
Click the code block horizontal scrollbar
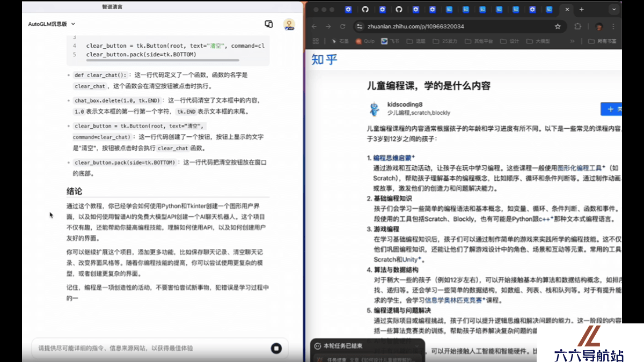163,61
